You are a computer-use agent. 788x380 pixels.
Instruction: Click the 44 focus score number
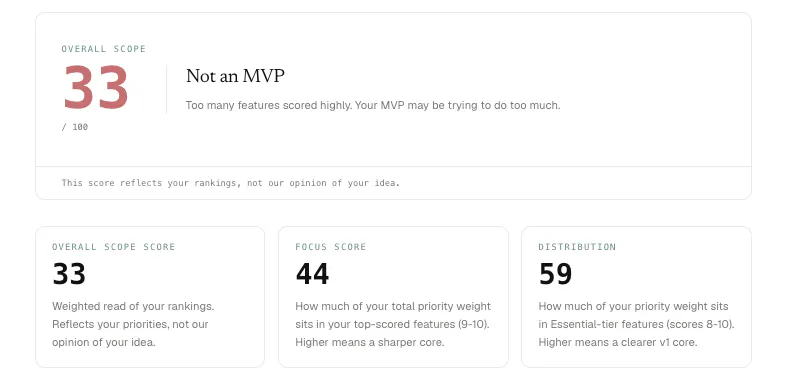pyautogui.click(x=312, y=274)
